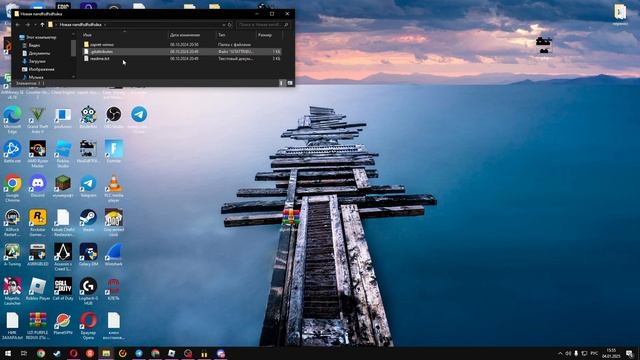640x360 pixels.
Task: Click the taskbar clock and date
Action: [611, 353]
